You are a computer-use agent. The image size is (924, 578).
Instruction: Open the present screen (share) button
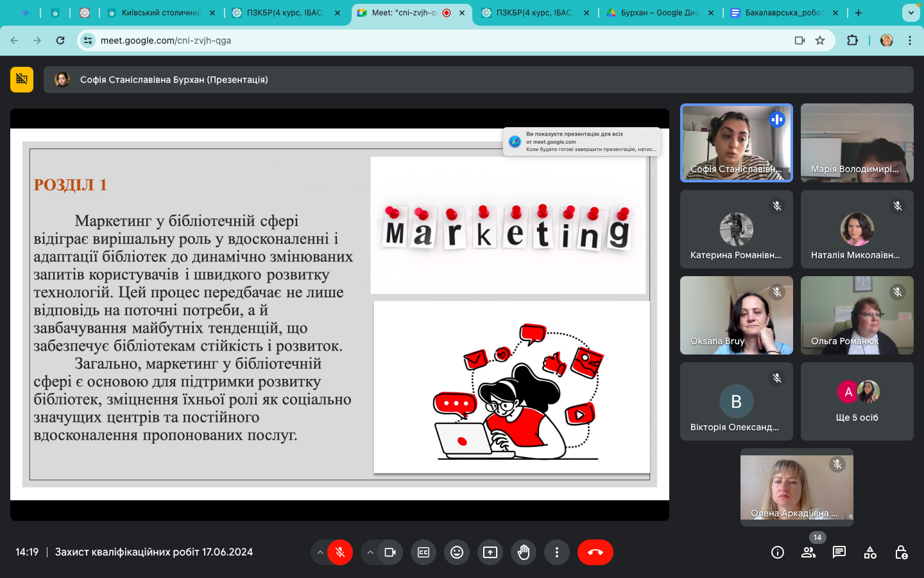point(490,552)
